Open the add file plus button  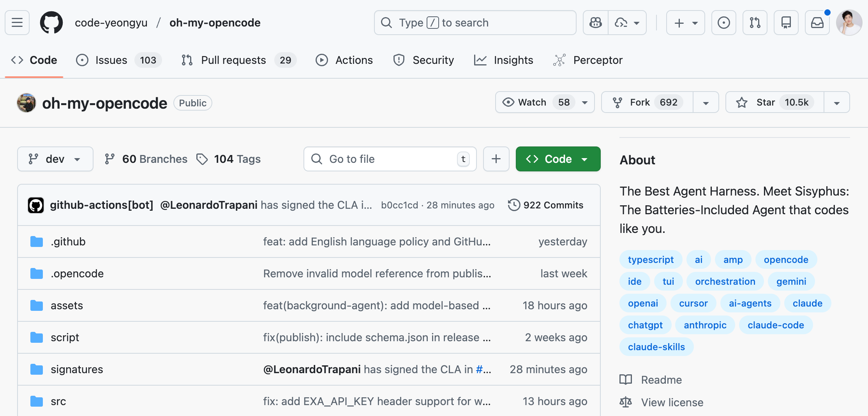496,159
